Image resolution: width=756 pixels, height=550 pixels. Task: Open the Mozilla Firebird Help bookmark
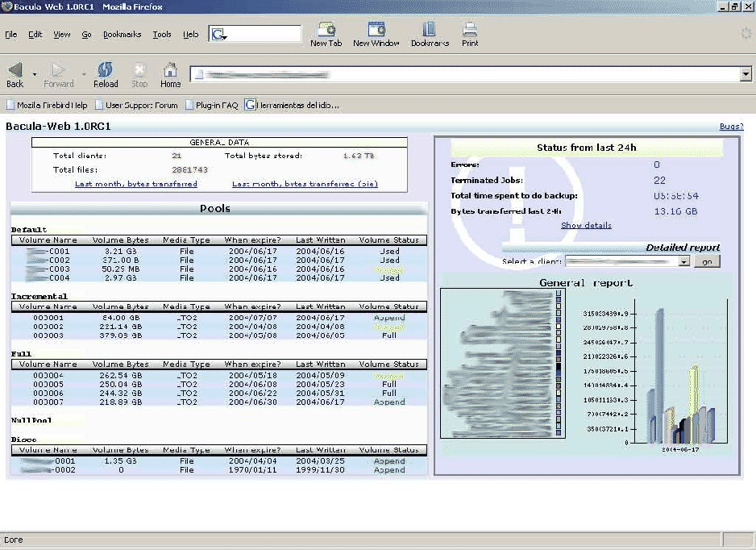(47, 105)
